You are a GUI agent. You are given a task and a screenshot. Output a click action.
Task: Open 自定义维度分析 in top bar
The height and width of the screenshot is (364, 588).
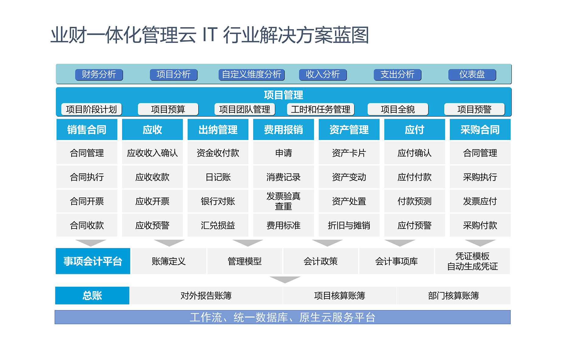252,75
